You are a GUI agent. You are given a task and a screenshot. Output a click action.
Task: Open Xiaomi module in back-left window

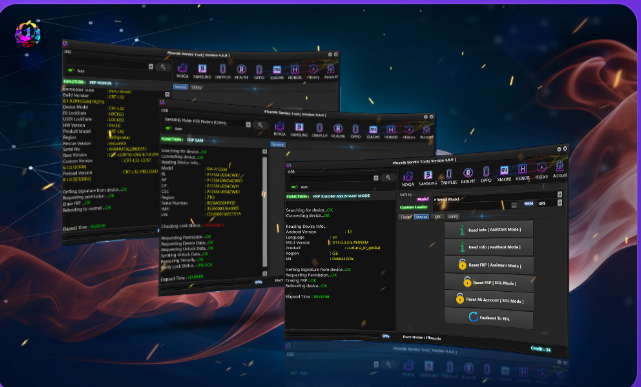point(277,72)
